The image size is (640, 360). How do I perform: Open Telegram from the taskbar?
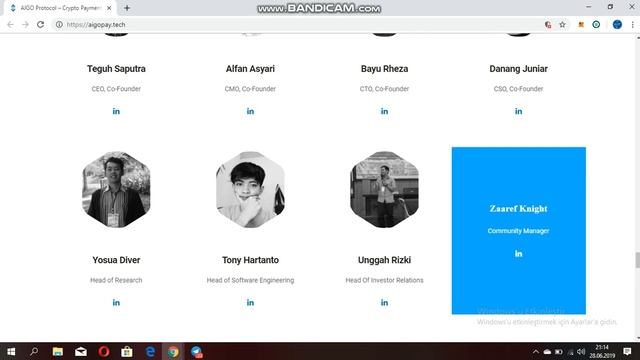[197, 351]
